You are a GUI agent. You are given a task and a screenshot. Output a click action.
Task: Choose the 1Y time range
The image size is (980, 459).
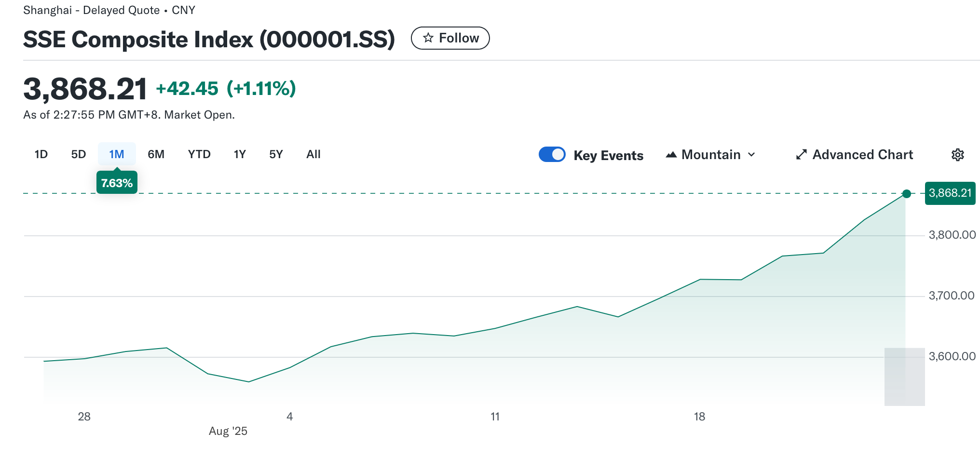pyautogui.click(x=240, y=154)
